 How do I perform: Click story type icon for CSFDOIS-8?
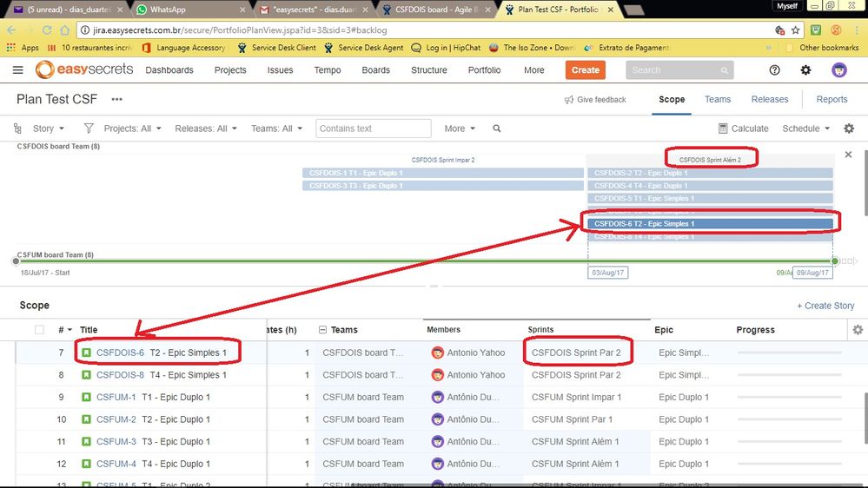coord(86,374)
